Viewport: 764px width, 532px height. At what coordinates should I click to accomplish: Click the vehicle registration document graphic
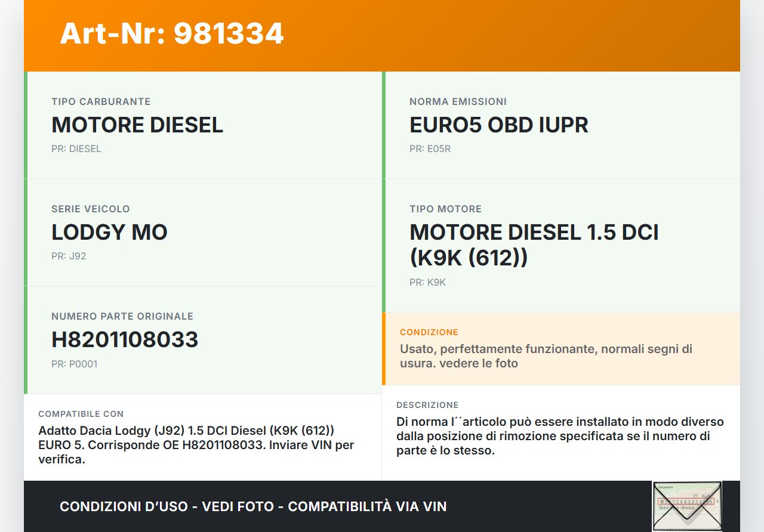coord(686,506)
